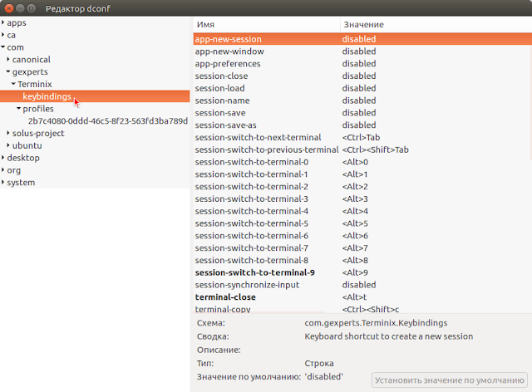Collapse the com tree node
The height and width of the screenshot is (392, 532).
(x=3, y=47)
